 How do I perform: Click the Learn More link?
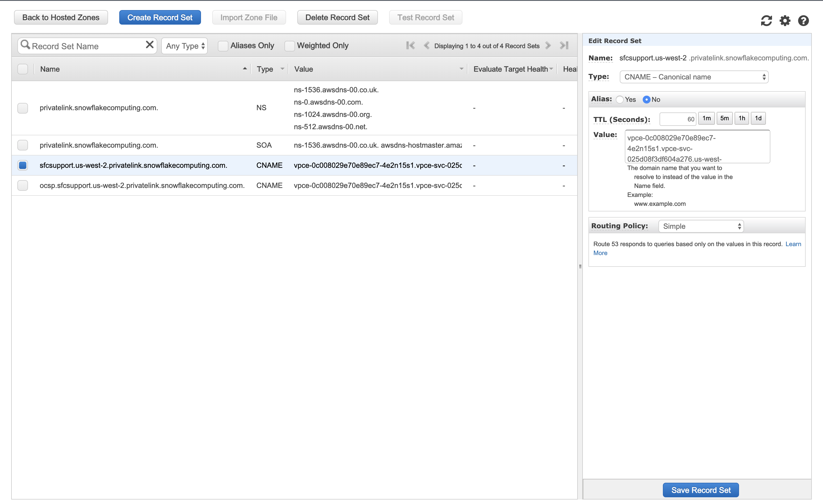click(794, 244)
